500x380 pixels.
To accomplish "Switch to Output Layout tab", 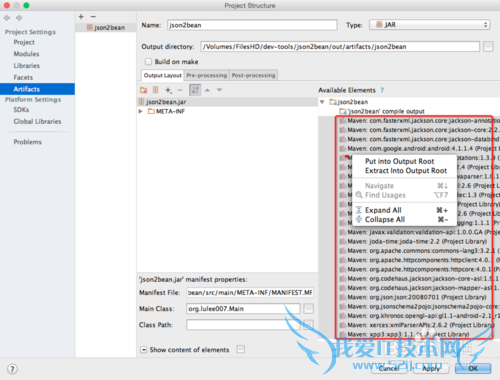I will [x=163, y=75].
